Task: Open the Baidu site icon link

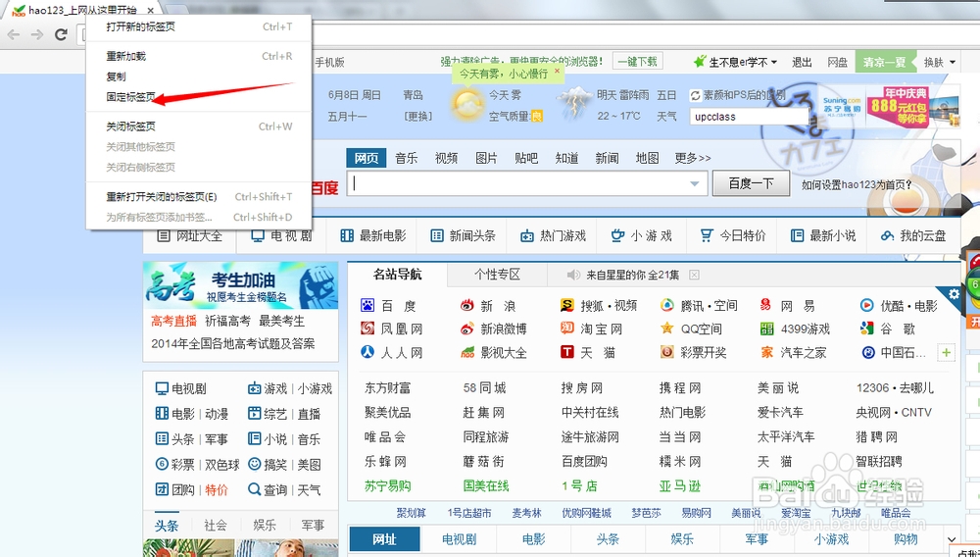Action: click(367, 305)
